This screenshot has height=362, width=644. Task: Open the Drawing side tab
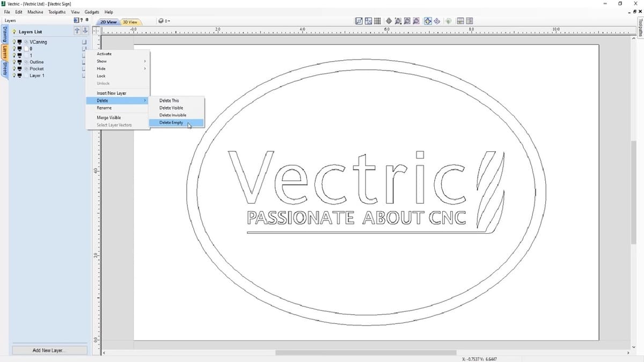(x=4, y=34)
